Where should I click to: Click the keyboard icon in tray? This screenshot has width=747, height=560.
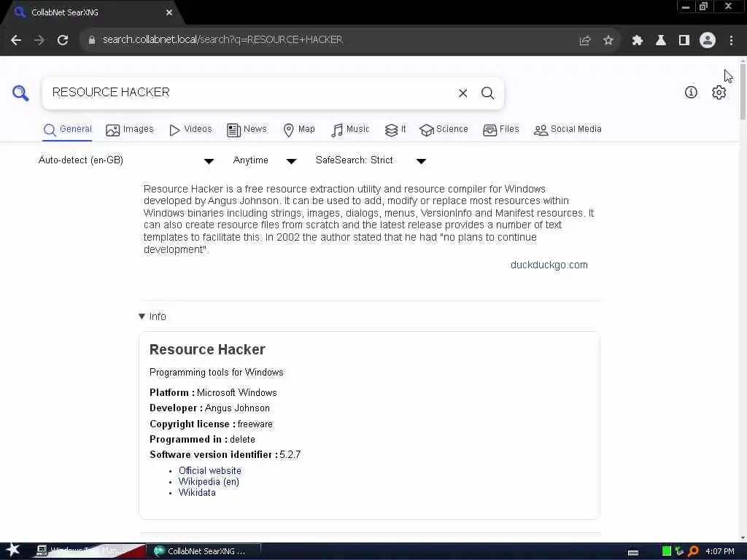pos(633,553)
